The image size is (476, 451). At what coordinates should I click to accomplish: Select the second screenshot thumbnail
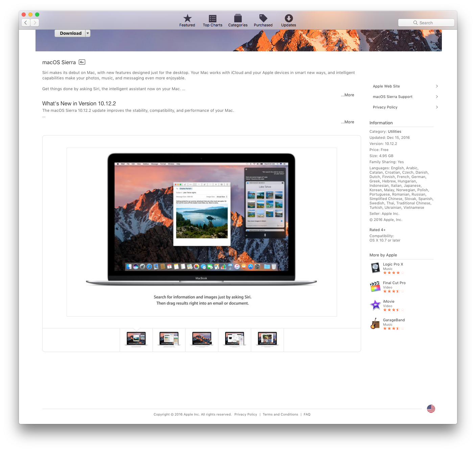click(169, 340)
